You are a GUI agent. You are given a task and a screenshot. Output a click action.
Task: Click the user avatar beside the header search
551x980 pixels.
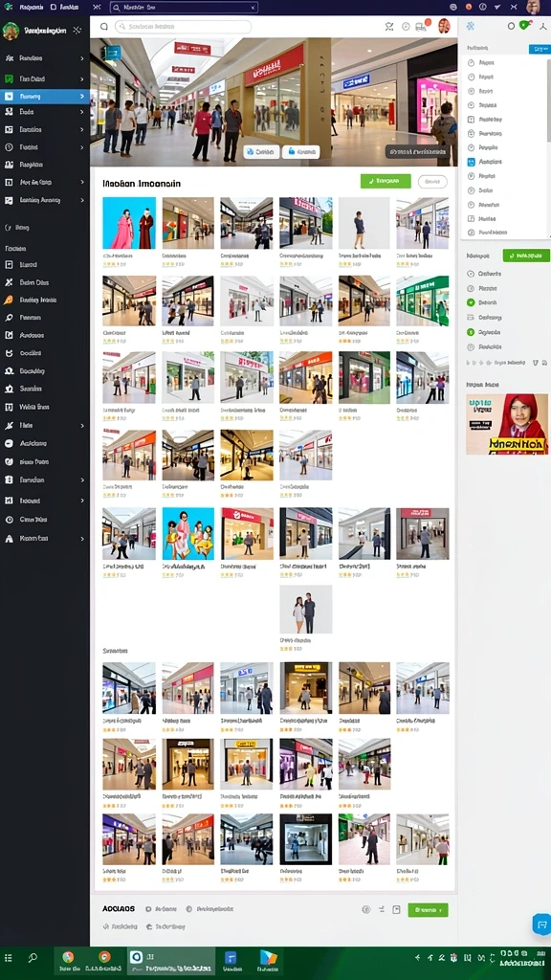444,26
